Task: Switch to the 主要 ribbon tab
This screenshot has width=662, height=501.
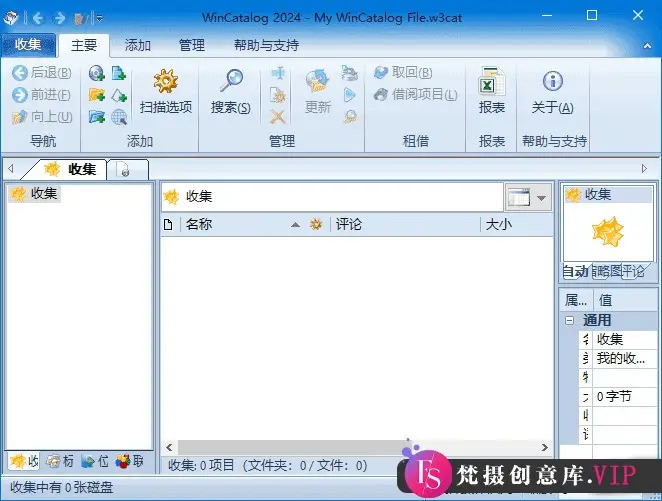Action: pyautogui.click(x=84, y=45)
